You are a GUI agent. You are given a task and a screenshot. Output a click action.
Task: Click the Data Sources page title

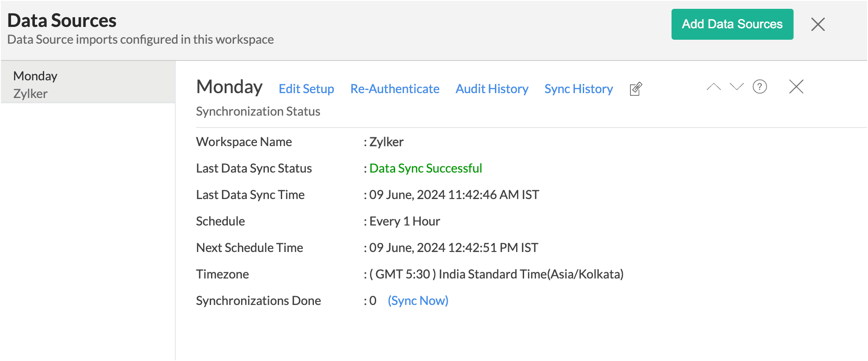[x=62, y=21]
